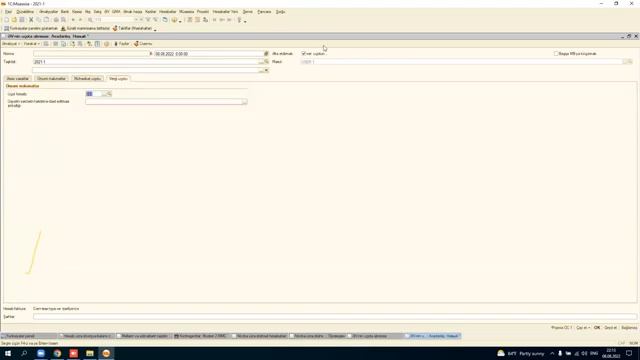Open the quick-start guides toolbar button

(x=85, y=29)
